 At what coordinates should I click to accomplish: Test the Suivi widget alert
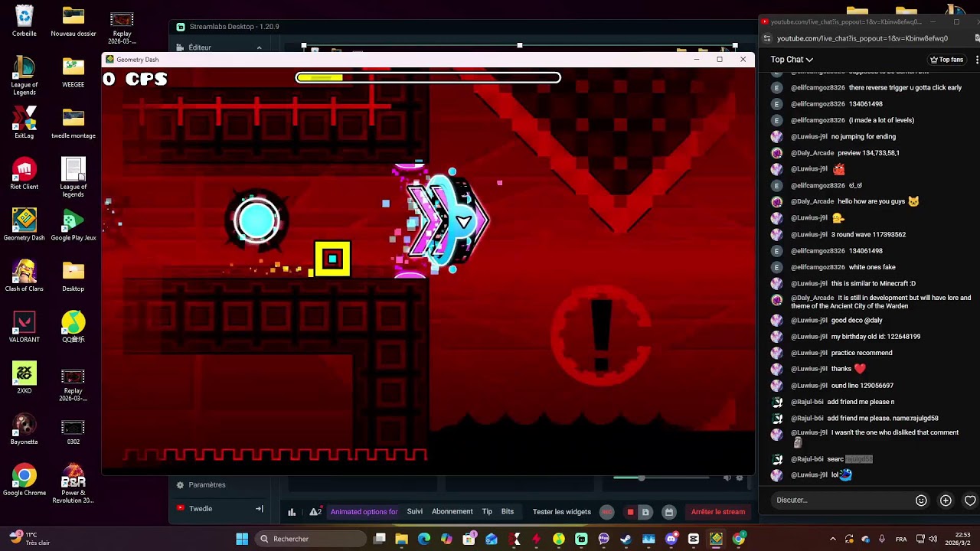[415, 512]
